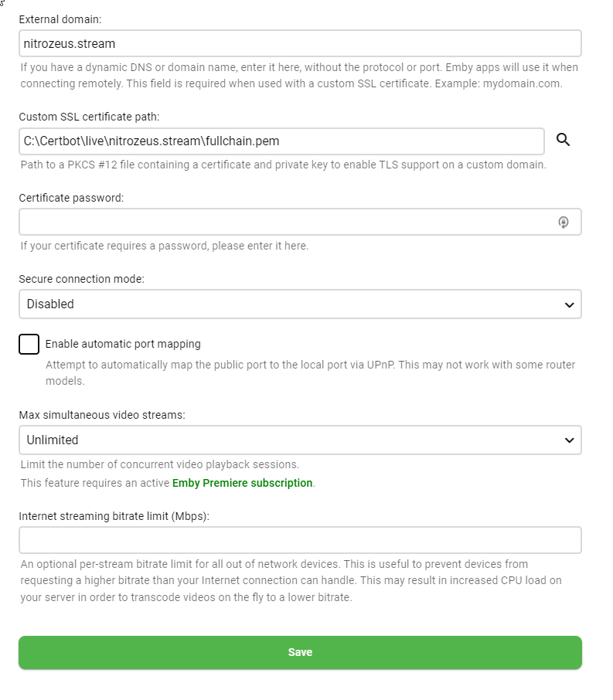Expand the Max simultaneous video streams dropdown
The width and height of the screenshot is (613, 700).
300,440
